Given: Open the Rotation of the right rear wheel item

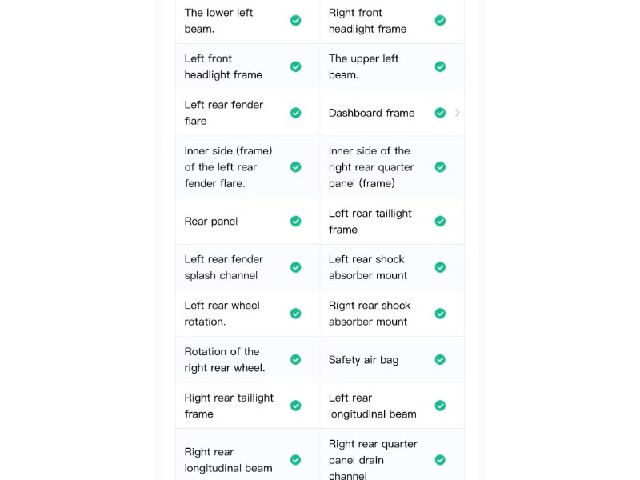Looking at the screenshot, I should click(x=248, y=360).
